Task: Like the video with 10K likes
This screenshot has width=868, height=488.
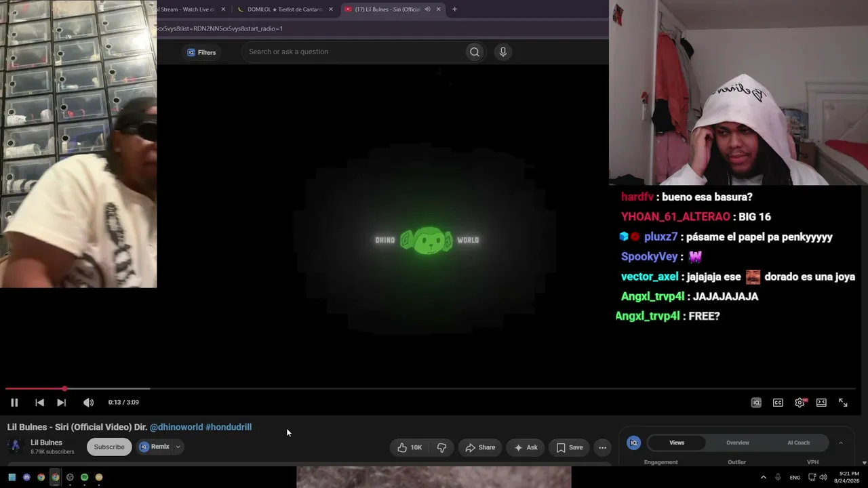Action: point(410,447)
